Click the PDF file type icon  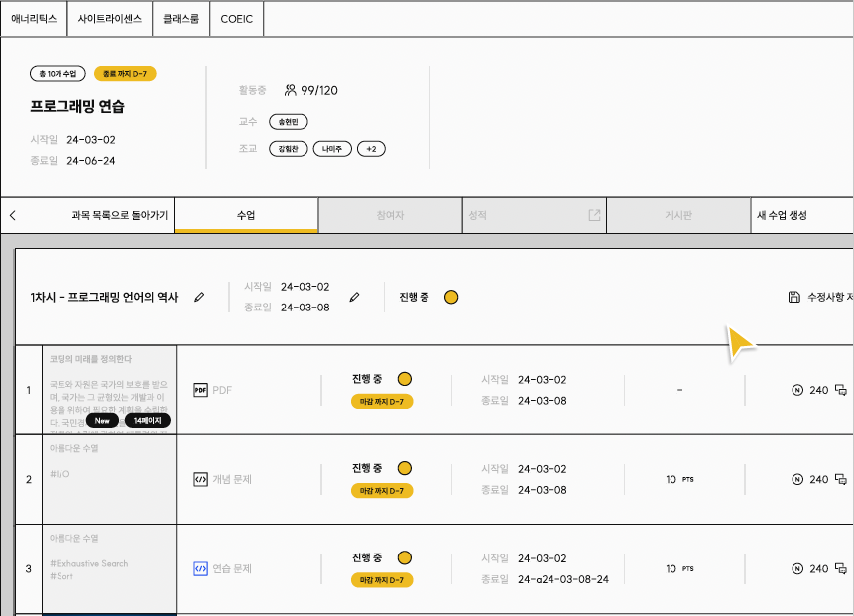pyautogui.click(x=201, y=390)
